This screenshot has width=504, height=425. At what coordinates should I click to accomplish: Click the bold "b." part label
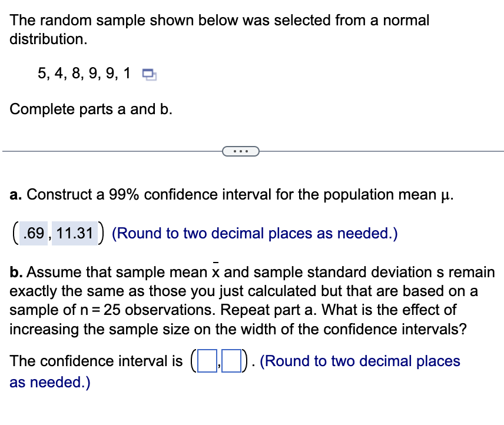click(x=16, y=272)
